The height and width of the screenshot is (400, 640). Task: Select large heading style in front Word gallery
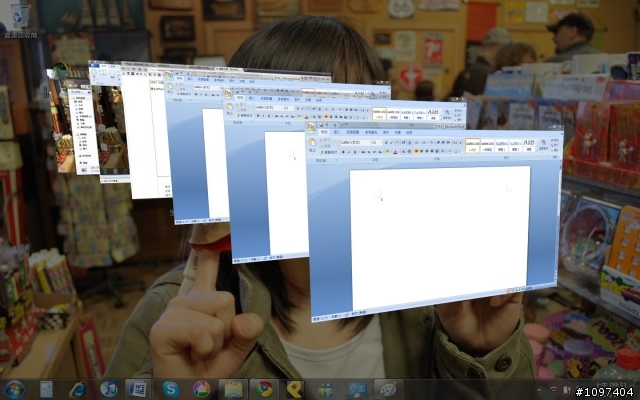click(x=529, y=145)
